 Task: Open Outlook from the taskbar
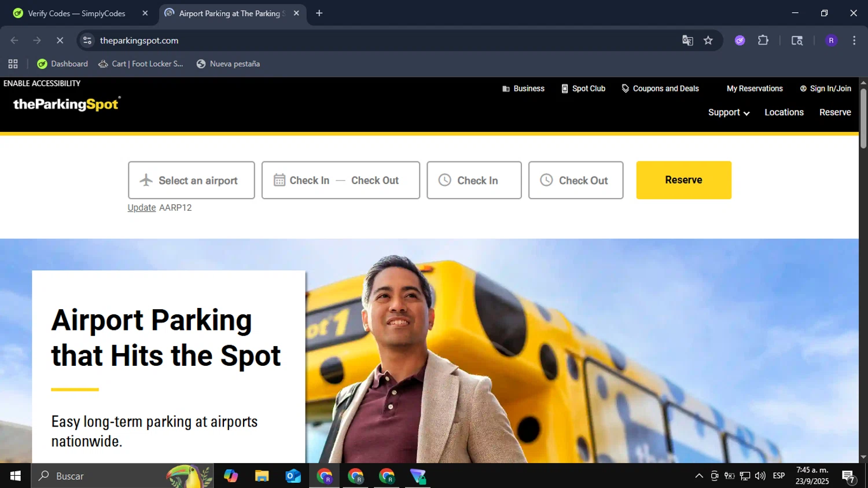coord(293,476)
